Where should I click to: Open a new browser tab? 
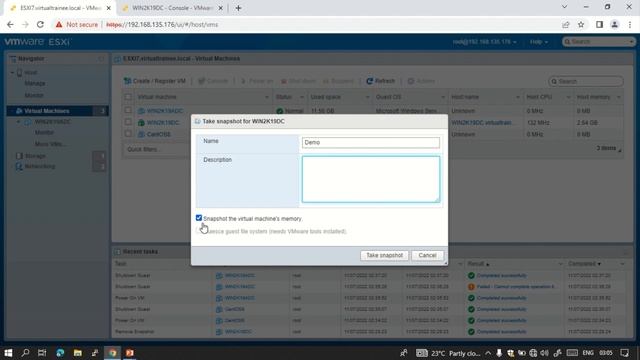[238, 8]
